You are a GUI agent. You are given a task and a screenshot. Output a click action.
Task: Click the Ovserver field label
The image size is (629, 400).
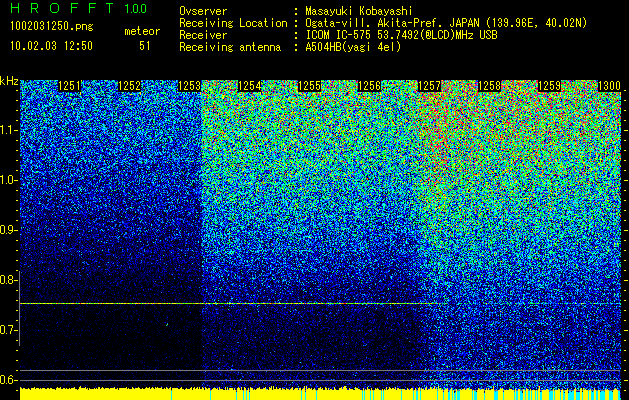click(x=203, y=11)
